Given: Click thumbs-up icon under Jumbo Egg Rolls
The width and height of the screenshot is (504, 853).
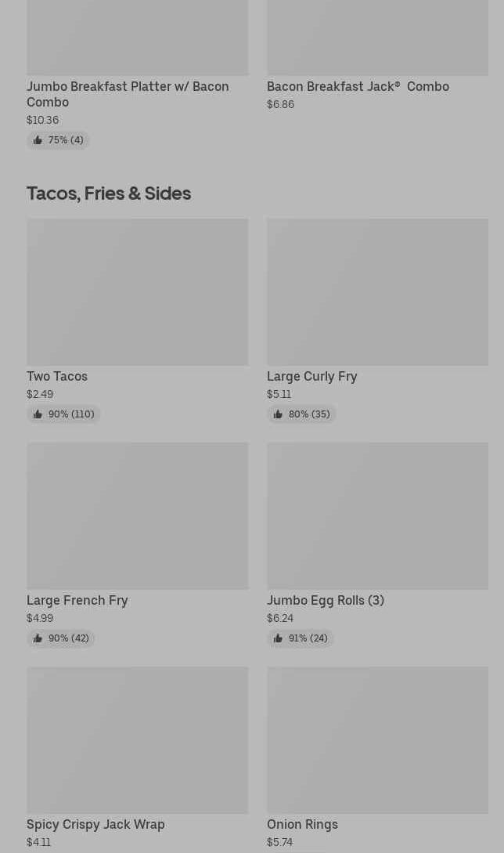Looking at the screenshot, I should [x=278, y=638].
